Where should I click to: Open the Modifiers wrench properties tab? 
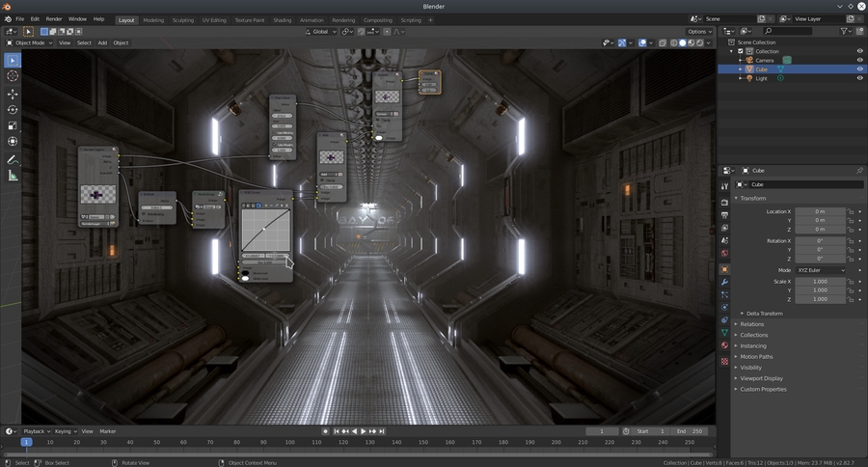(x=724, y=281)
